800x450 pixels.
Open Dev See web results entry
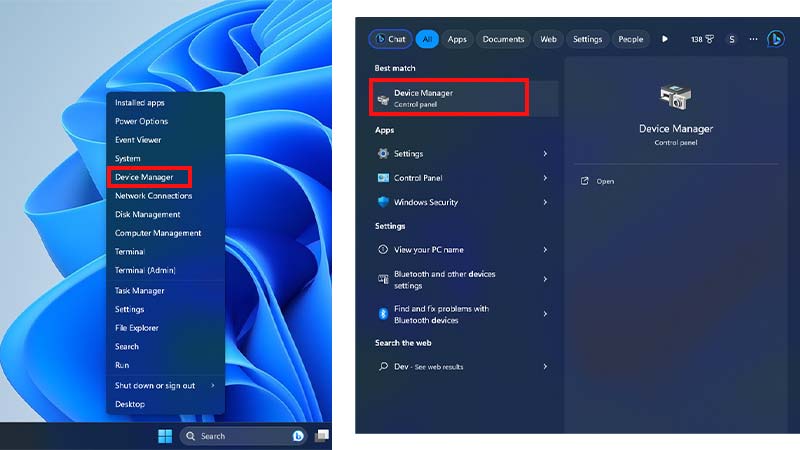pos(463,366)
